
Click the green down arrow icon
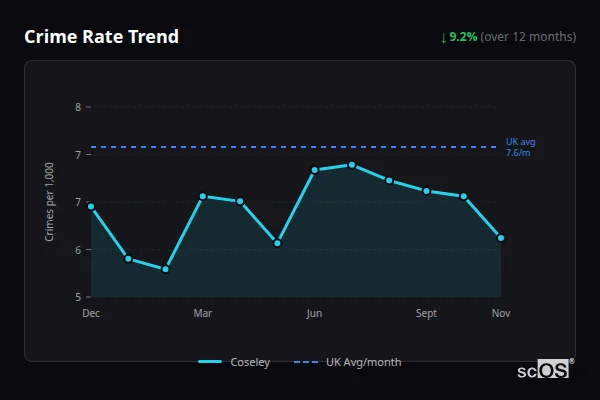point(443,38)
